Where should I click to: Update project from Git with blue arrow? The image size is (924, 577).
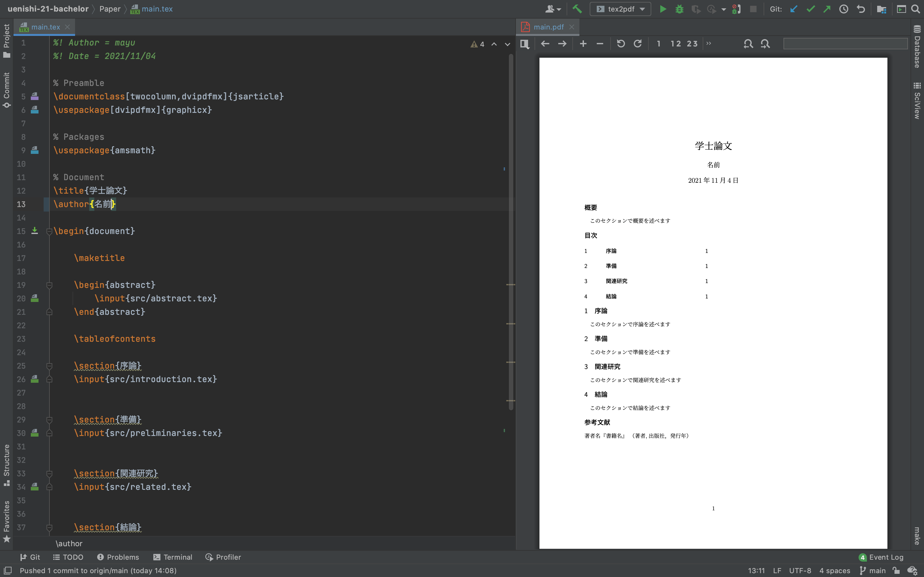(793, 9)
